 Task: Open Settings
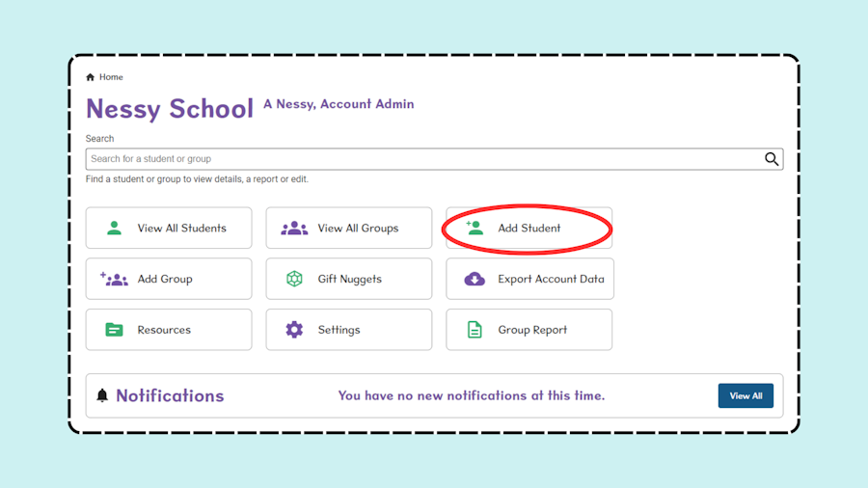pyautogui.click(x=349, y=330)
